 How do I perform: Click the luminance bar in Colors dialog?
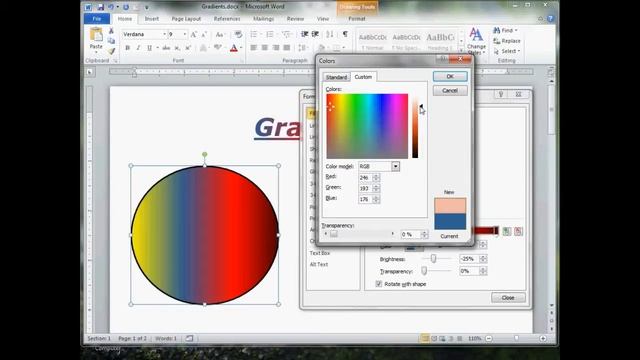click(x=415, y=128)
